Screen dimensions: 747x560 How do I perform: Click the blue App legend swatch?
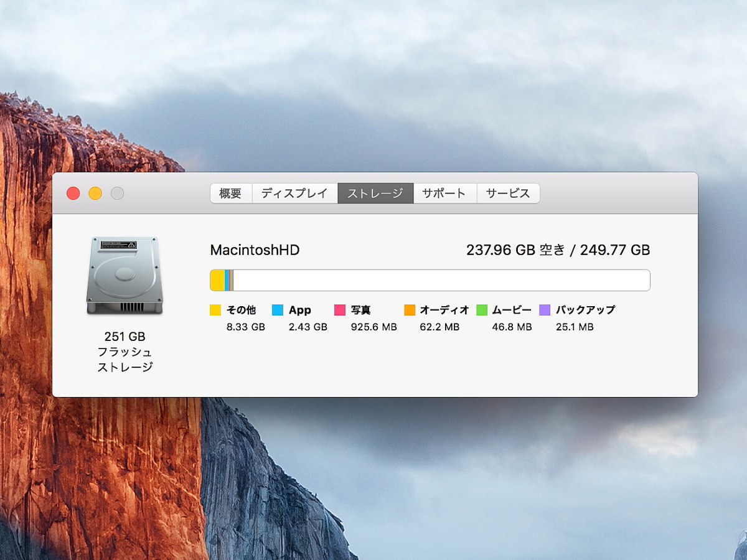click(278, 310)
